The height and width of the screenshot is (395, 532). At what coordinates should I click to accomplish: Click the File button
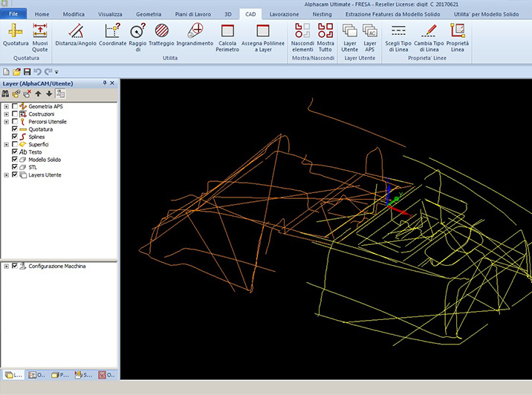13,14
